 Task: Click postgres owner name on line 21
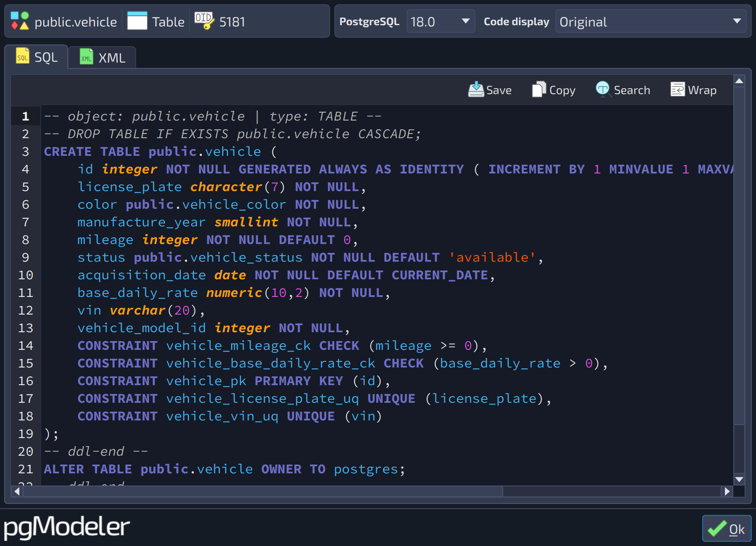pyautogui.click(x=366, y=469)
